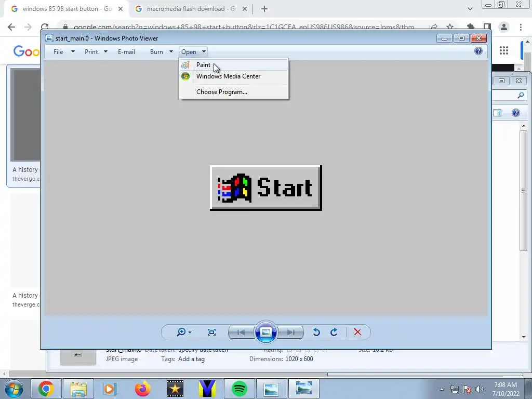Open Chrome's three-dot menu
This screenshot has height=399, width=532.
click(x=521, y=27)
